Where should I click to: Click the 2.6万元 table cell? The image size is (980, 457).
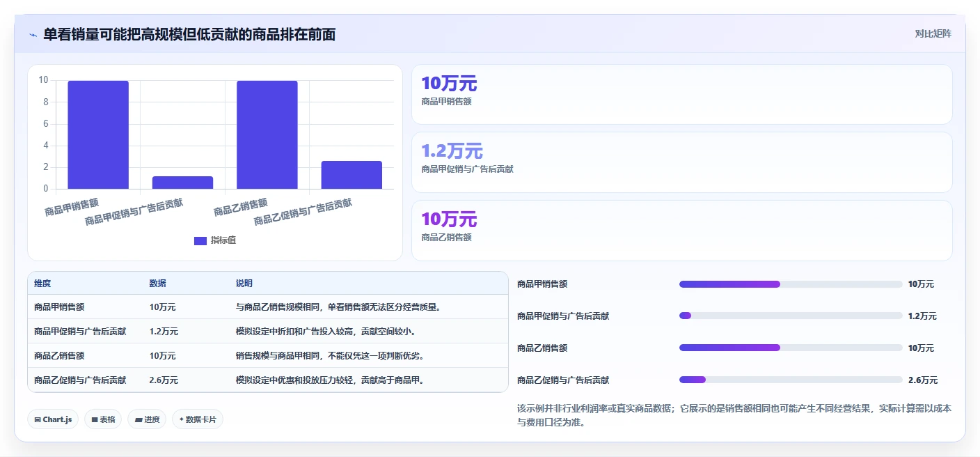point(164,380)
